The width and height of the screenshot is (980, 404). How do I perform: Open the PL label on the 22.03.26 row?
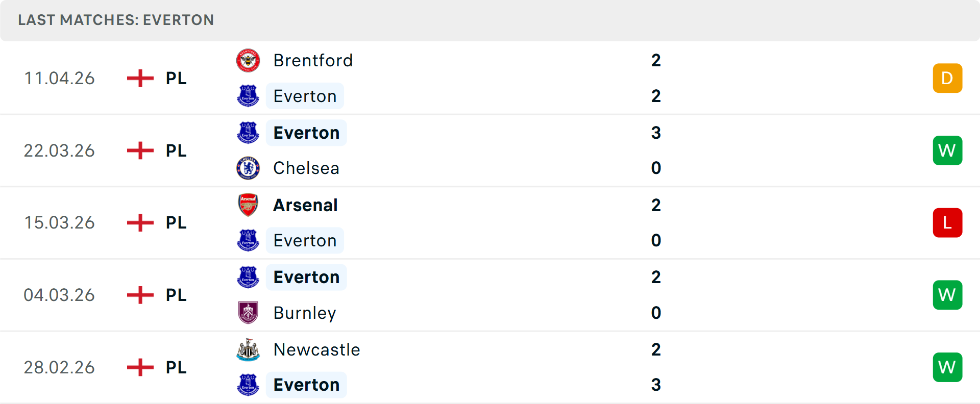[176, 150]
